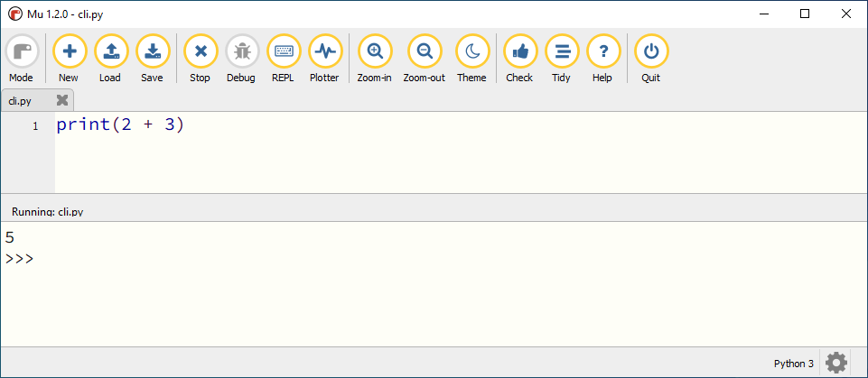Stop the running script
Viewport: 868px width, 378px height.
[200, 58]
